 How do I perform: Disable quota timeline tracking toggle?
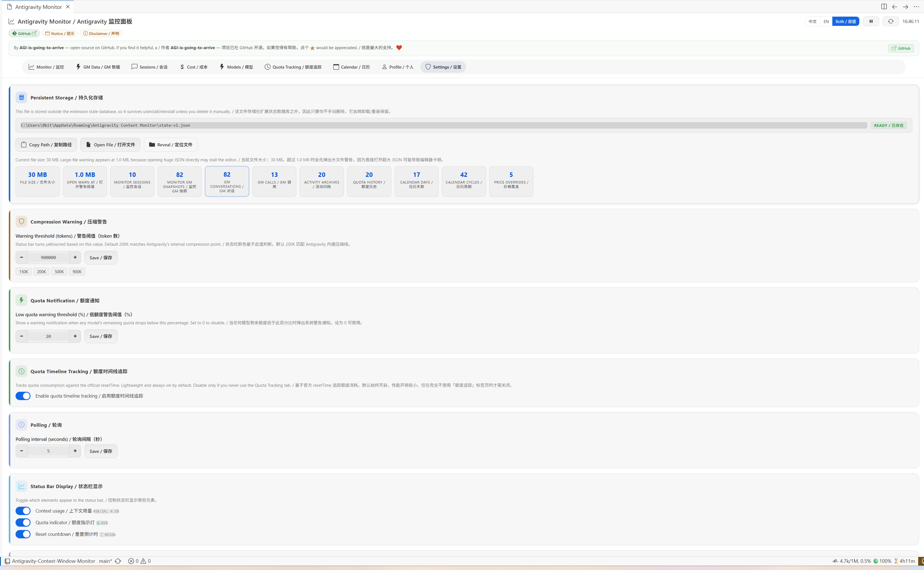pos(23,396)
